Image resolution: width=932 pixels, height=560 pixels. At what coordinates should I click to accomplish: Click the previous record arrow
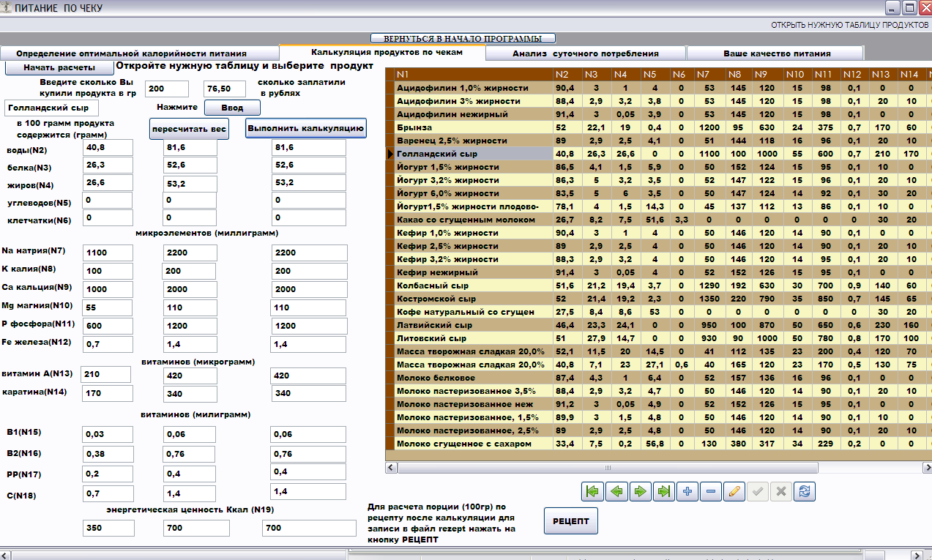(616, 492)
